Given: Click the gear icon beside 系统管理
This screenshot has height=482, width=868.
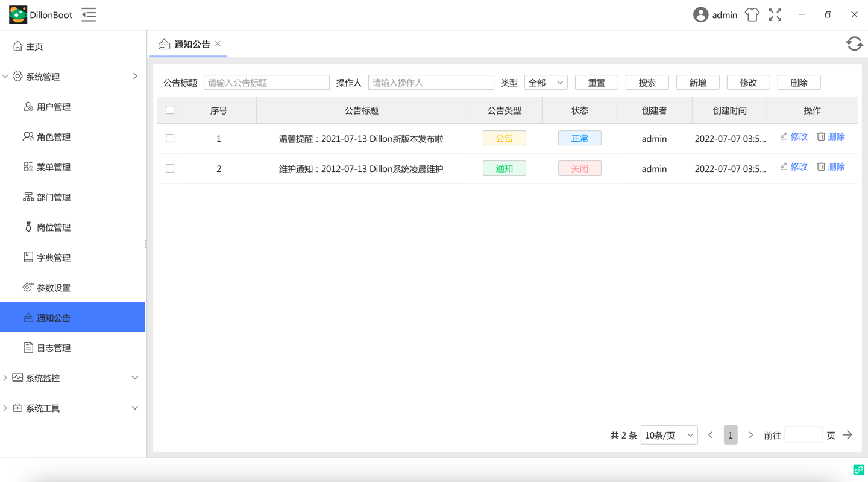Looking at the screenshot, I should click(x=17, y=76).
